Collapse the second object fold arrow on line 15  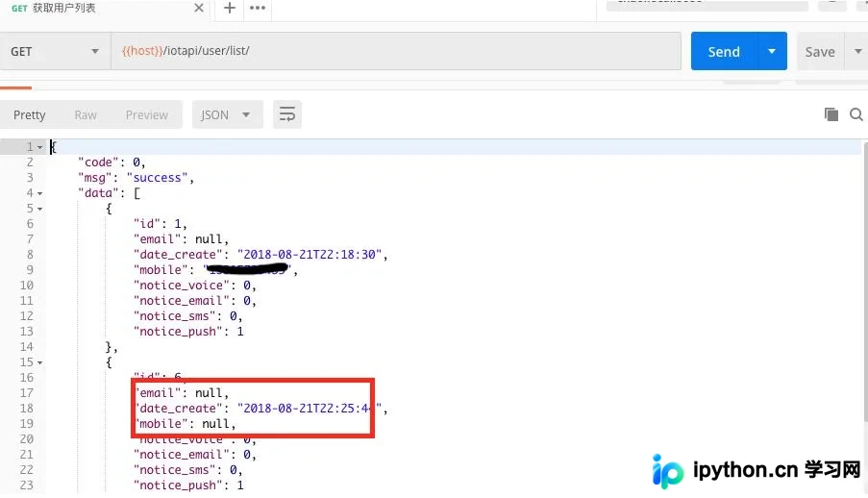(x=39, y=362)
